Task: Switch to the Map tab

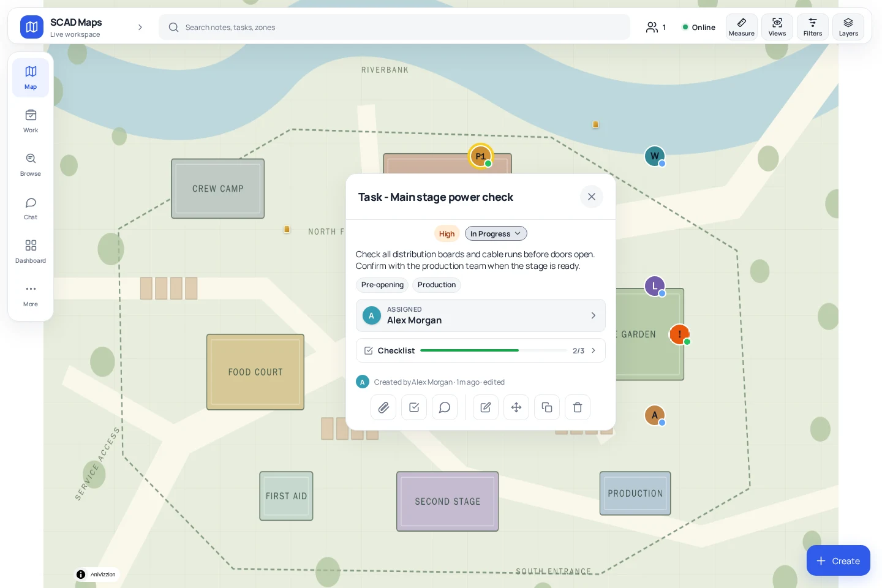Action: pyautogui.click(x=31, y=78)
